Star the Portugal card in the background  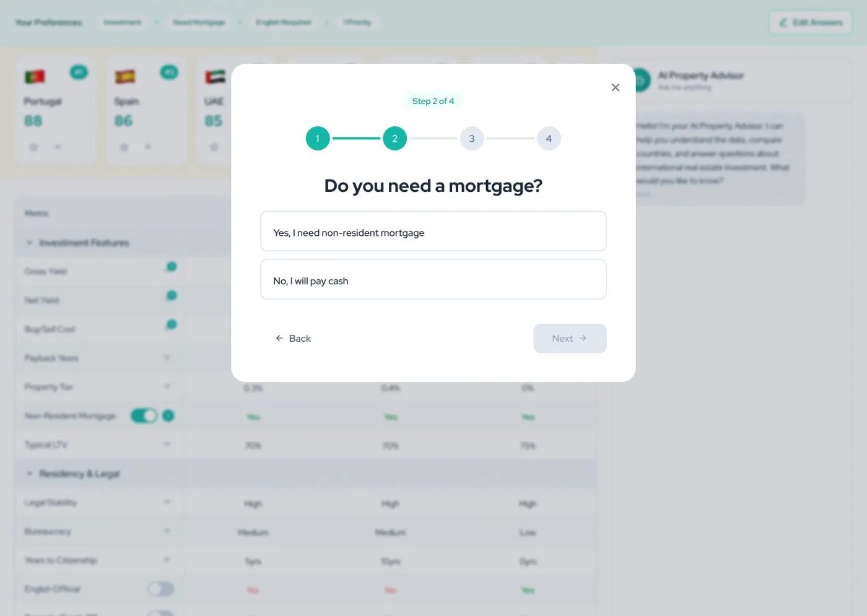[34, 147]
